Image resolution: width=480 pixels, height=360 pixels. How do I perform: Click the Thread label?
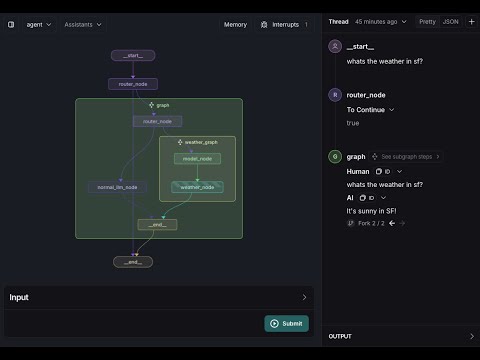(338, 22)
